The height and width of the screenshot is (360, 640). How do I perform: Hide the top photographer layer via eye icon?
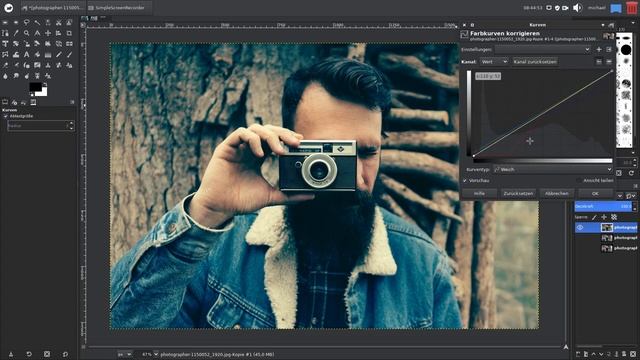point(580,227)
